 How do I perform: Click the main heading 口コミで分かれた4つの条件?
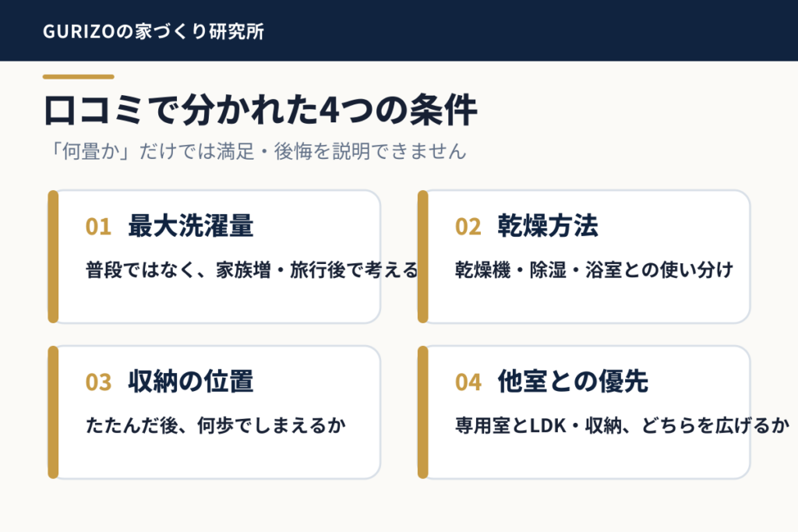point(260,110)
